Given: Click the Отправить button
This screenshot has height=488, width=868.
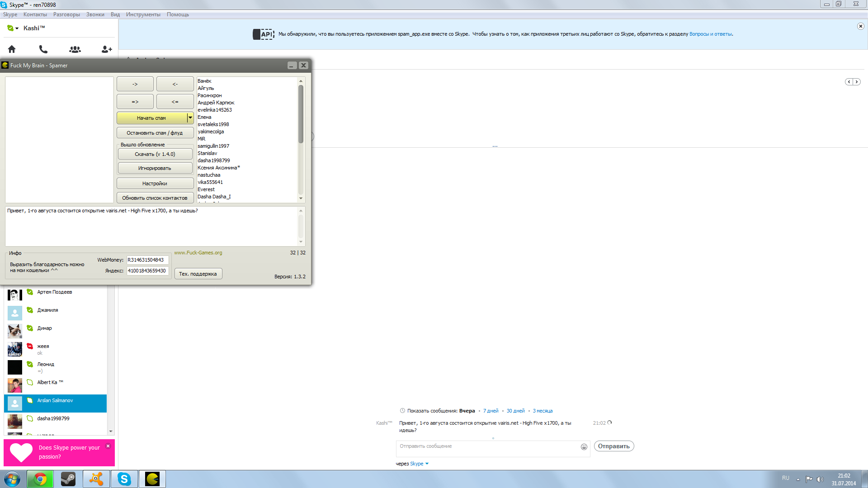Looking at the screenshot, I should [x=614, y=446].
